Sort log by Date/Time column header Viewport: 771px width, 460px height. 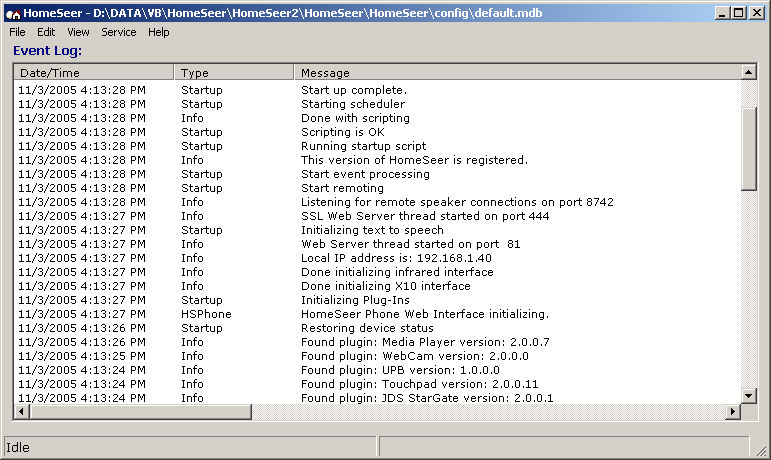[93, 72]
